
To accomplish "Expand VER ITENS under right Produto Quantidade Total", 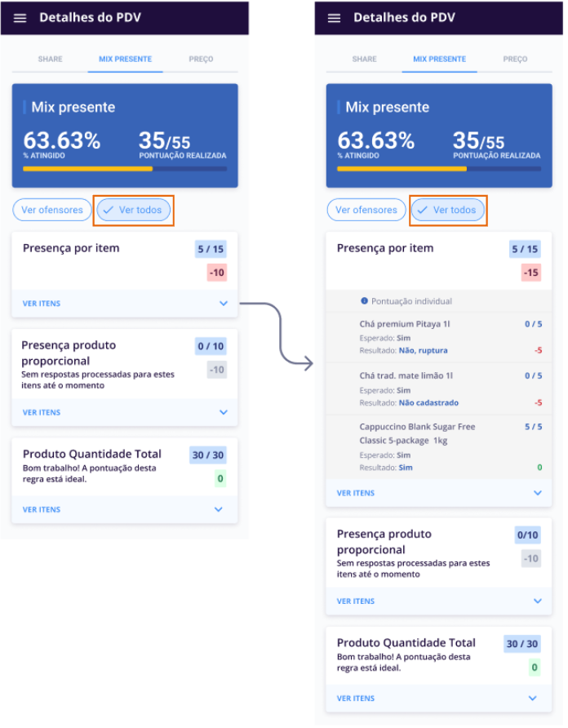I will tap(356, 699).
